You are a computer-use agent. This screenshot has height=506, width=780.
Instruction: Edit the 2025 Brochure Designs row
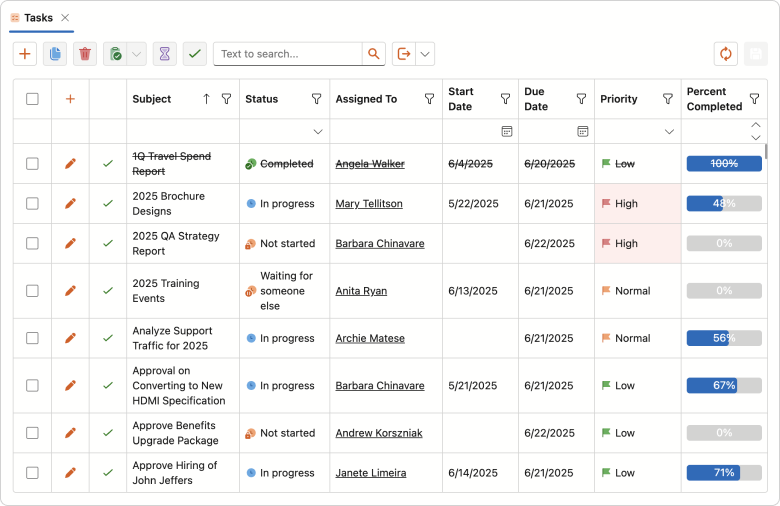coord(70,204)
